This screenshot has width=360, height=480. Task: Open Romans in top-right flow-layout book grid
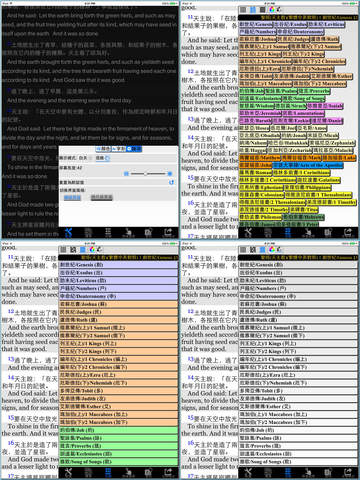pyautogui.click(x=256, y=173)
